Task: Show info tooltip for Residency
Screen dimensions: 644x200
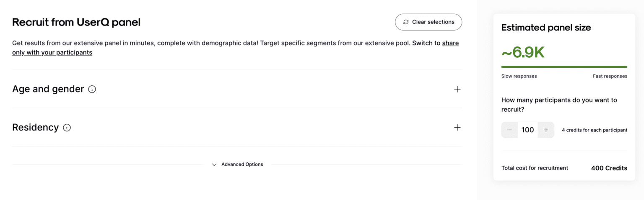Action: [x=67, y=128]
